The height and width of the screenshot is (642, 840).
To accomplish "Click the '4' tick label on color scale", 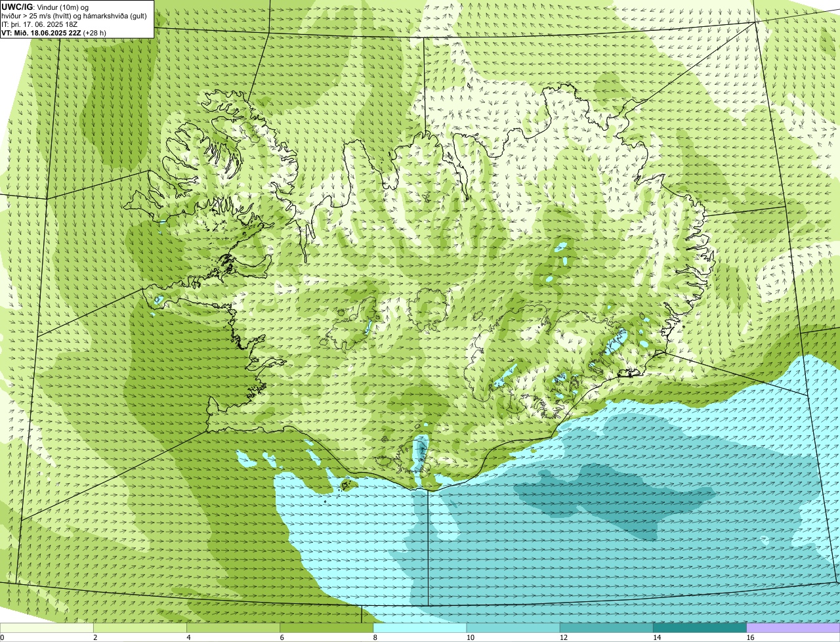I will 188,637.
